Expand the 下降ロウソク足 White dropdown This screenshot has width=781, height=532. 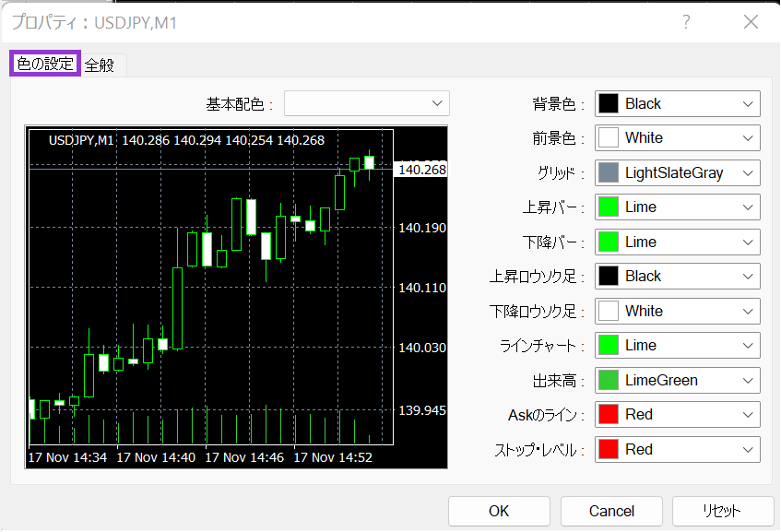678,312
